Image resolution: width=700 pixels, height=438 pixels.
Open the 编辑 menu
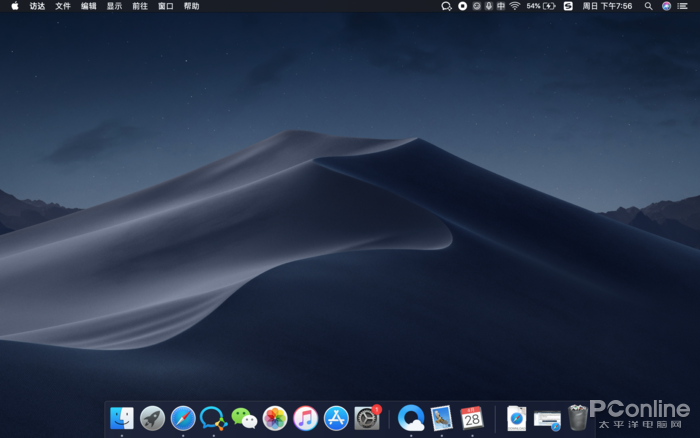88,6
